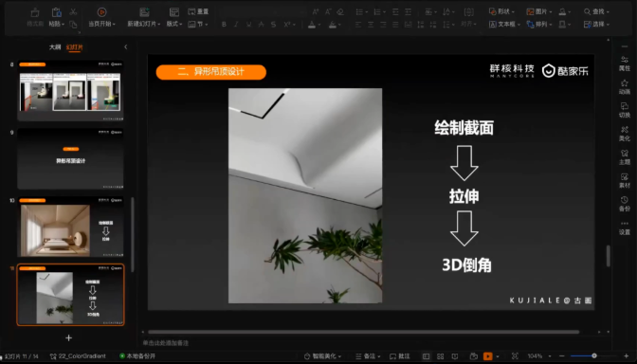Switch to the Slides (幻灯片) tab
The image size is (637, 364).
coord(75,47)
